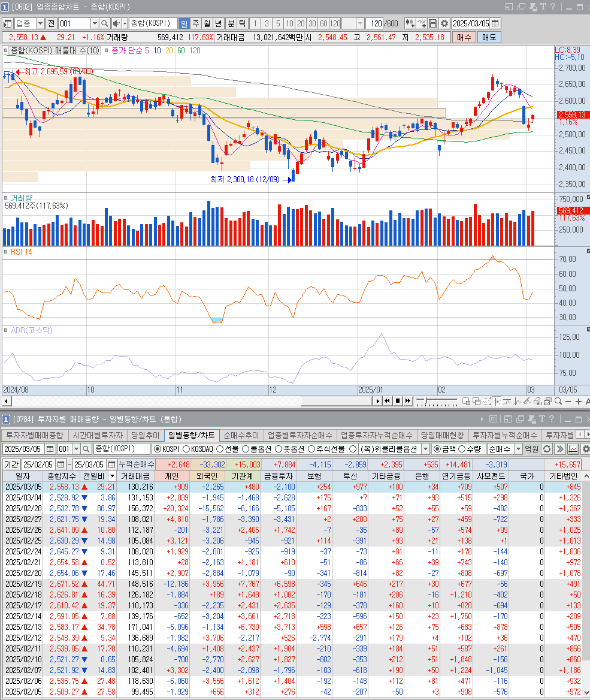Click the rewind button below the chart
Viewport: 590px width, 700px height.
tap(388, 401)
